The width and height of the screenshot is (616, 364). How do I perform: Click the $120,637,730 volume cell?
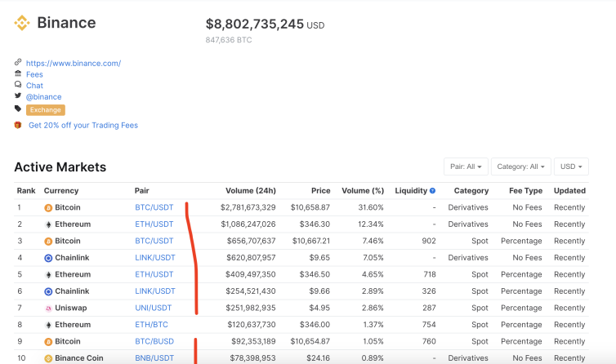point(252,325)
